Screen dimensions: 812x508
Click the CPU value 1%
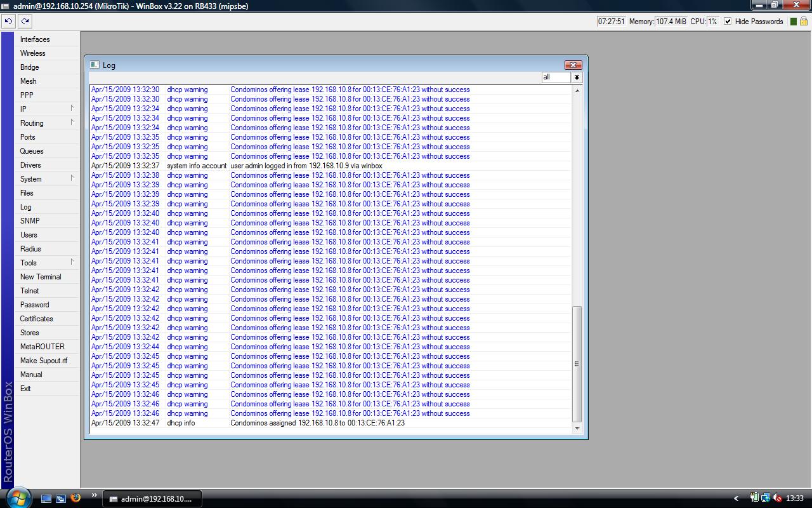click(713, 21)
